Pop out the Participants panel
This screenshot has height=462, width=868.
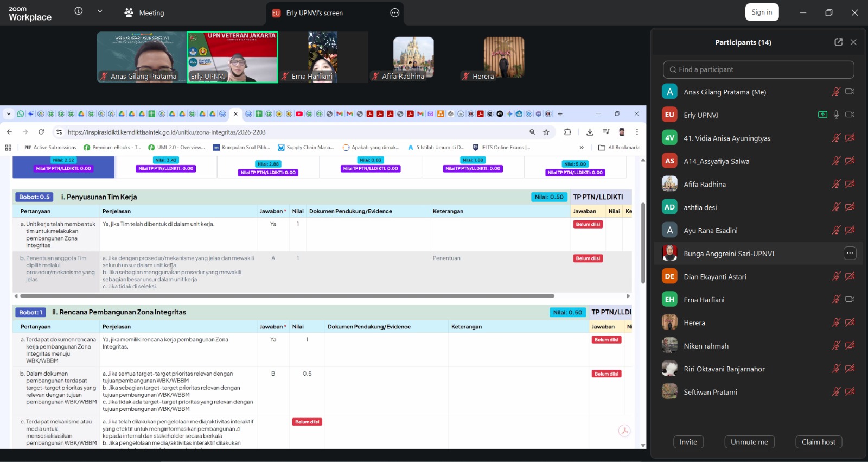[x=838, y=42]
